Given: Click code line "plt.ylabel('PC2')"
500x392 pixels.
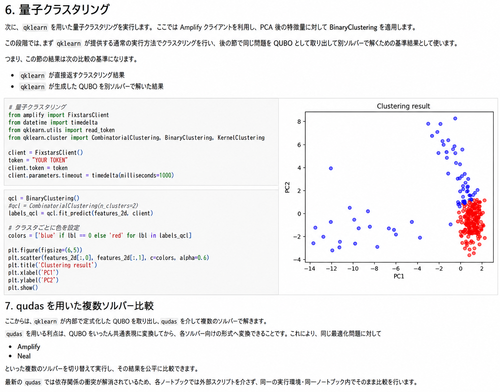Looking at the screenshot, I should tap(33, 280).
